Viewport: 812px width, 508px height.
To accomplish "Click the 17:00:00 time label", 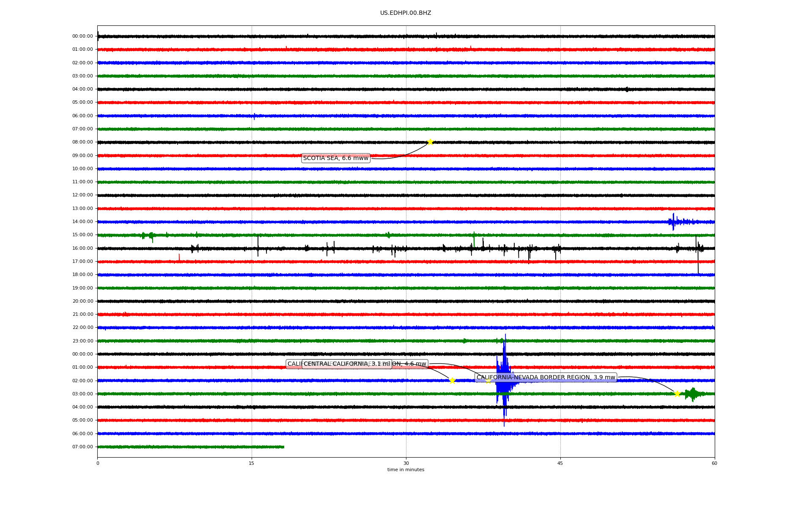I will [82, 261].
